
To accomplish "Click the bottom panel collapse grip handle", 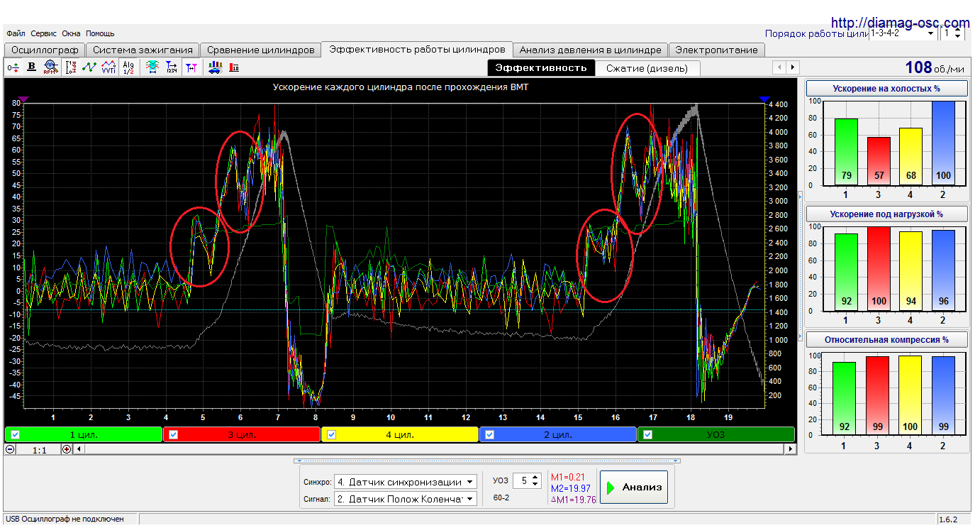I will coord(486,461).
